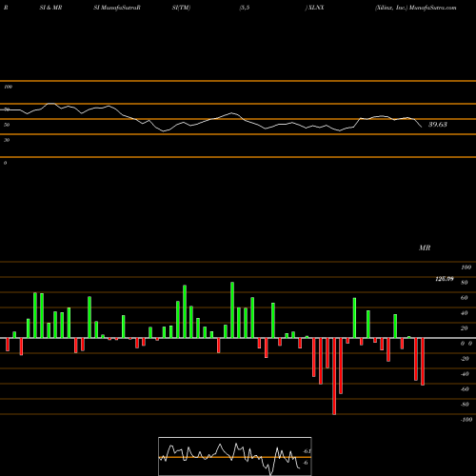Click the XLNX ticker symbol label
The height and width of the screenshot is (476, 476).
coord(316,8)
